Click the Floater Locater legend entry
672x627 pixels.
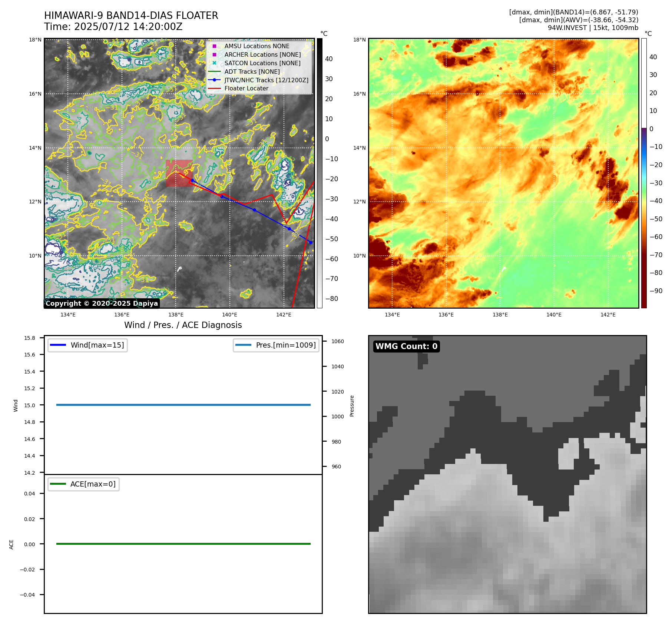[246, 88]
